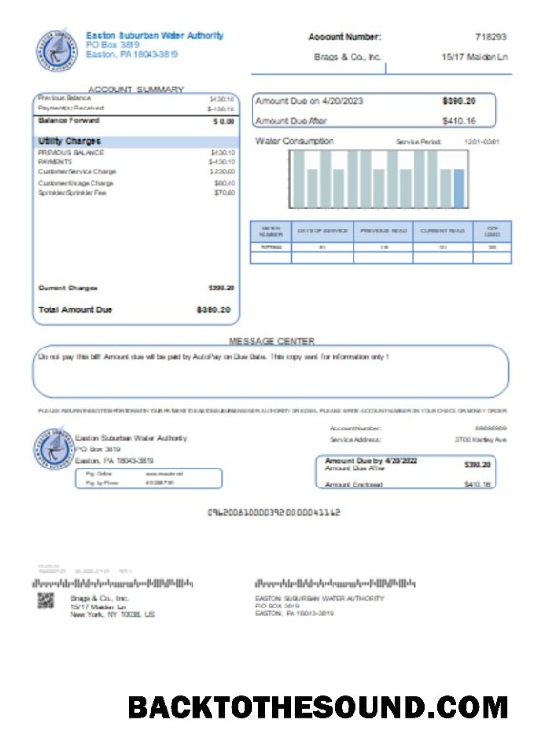Image resolution: width=545 pixels, height=756 pixels.
Task: Select 'PO Box 3819' in the blue header
Action: point(112,45)
